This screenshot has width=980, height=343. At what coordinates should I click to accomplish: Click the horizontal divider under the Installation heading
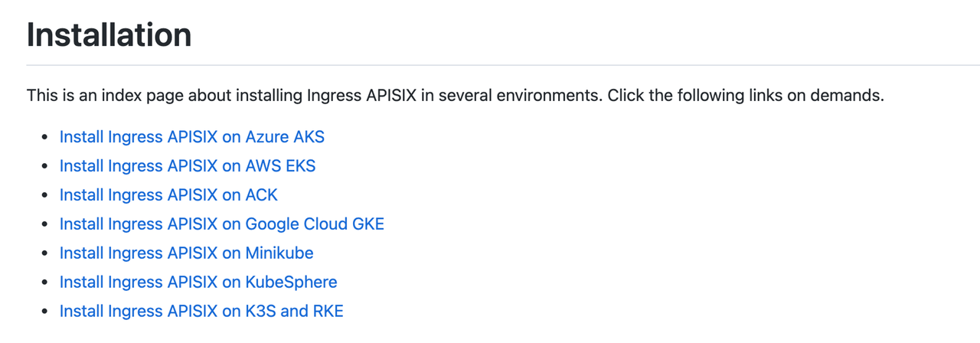click(503, 65)
